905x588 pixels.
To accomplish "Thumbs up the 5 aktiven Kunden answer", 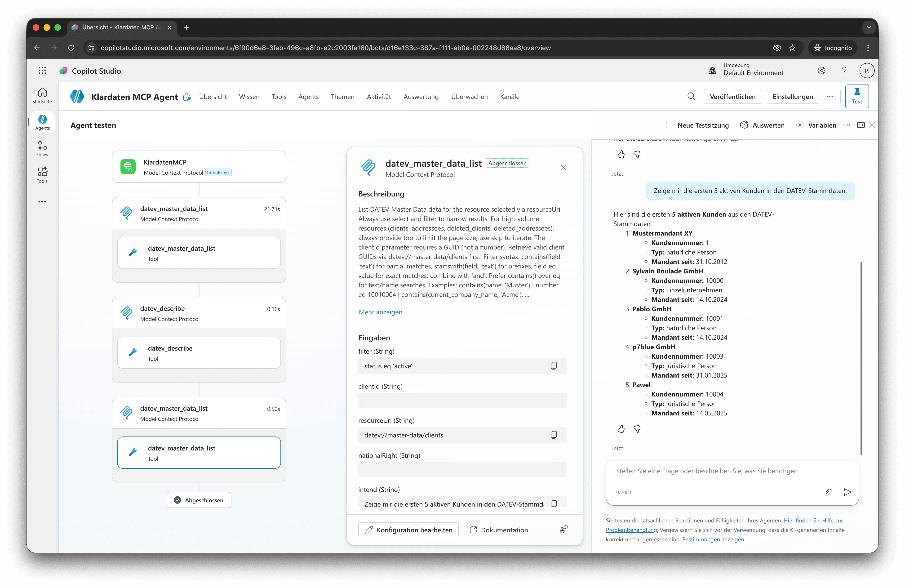I will (621, 429).
